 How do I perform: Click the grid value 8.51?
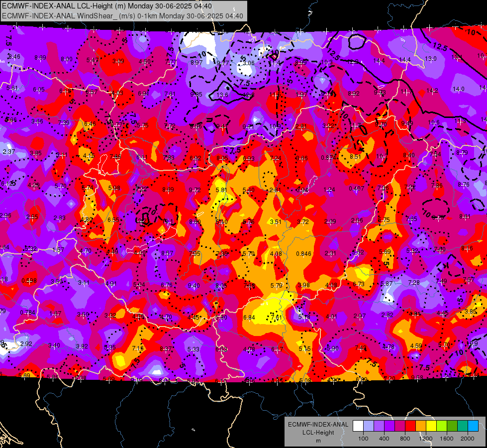(355, 157)
